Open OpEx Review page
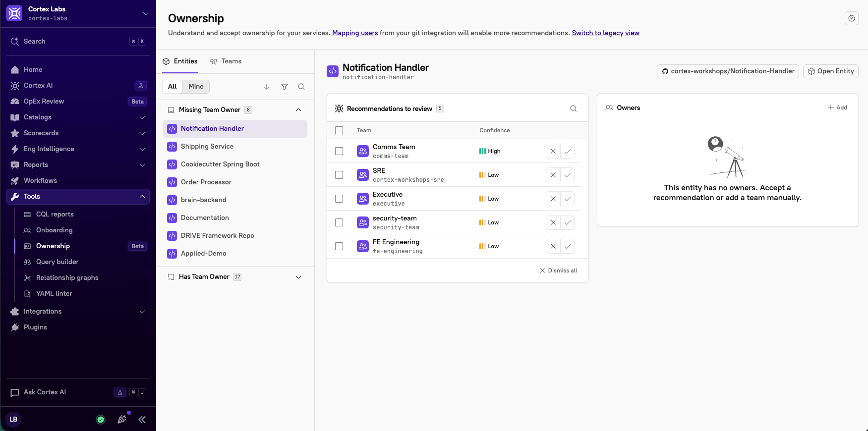Viewport: 868px width, 431px height. 78,102
